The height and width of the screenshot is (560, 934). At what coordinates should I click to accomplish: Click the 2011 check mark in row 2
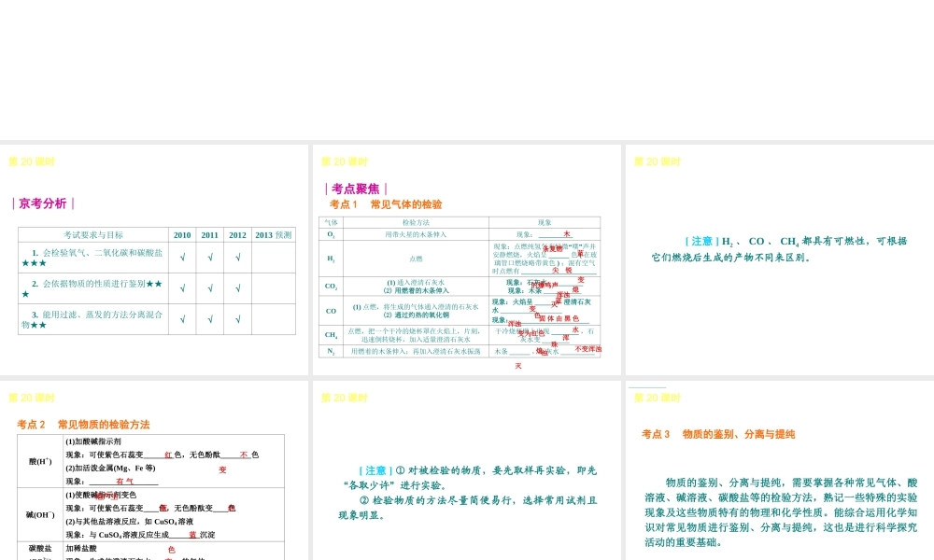(209, 288)
